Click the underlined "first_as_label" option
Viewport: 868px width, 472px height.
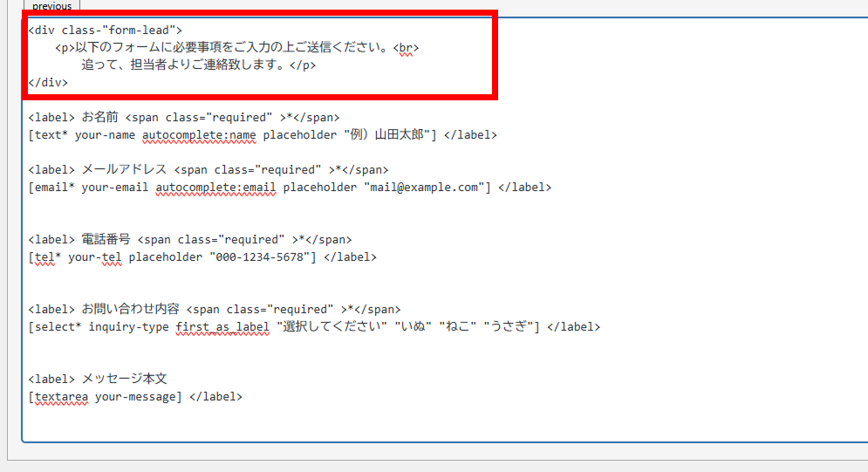[222, 327]
